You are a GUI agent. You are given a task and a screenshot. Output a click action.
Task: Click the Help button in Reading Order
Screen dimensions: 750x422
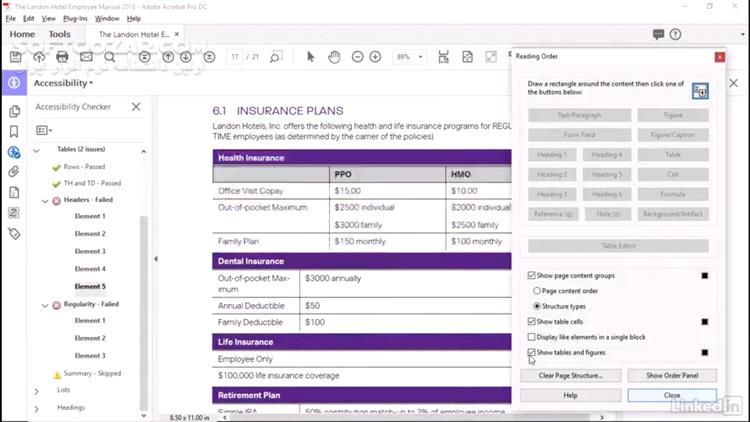570,395
